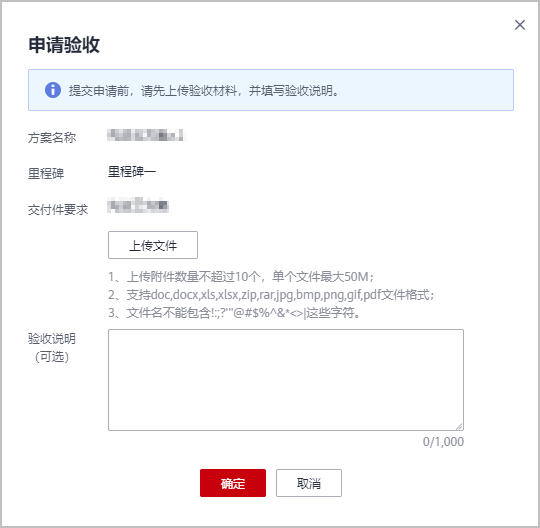Confirm with the red 确定 button
This screenshot has height=528, width=540.
pyautogui.click(x=233, y=483)
